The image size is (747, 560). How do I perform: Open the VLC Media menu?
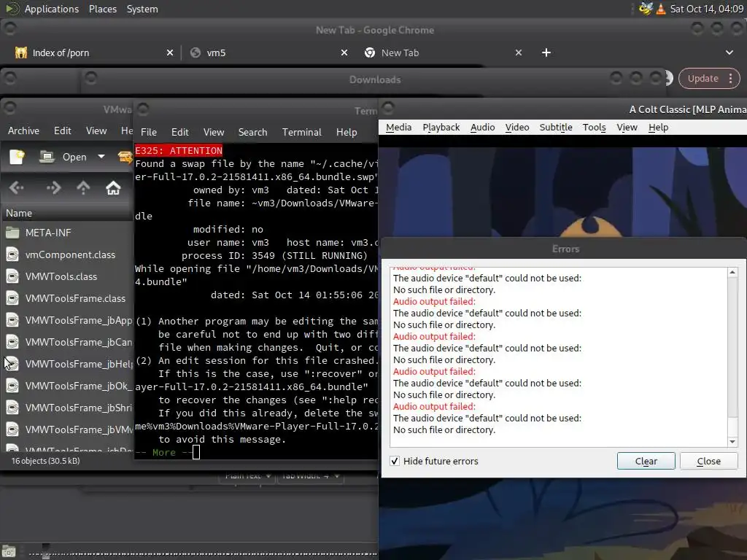(399, 127)
